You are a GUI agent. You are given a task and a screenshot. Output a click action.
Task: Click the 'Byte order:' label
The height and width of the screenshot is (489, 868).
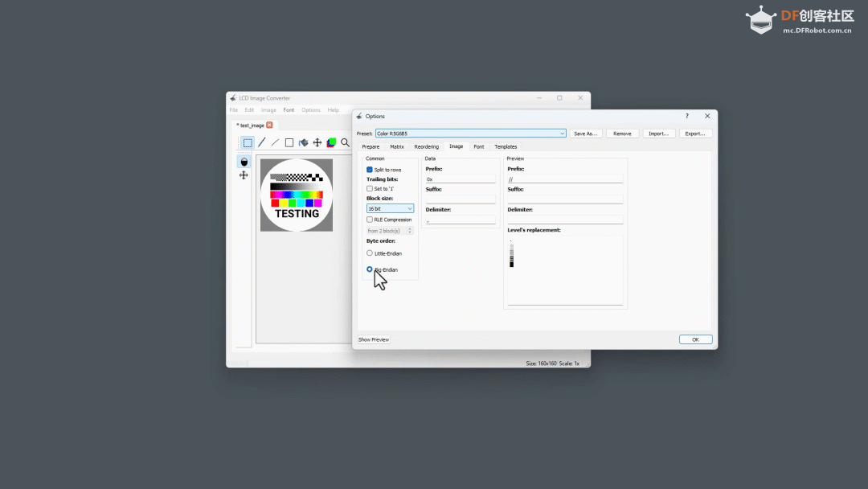point(381,241)
